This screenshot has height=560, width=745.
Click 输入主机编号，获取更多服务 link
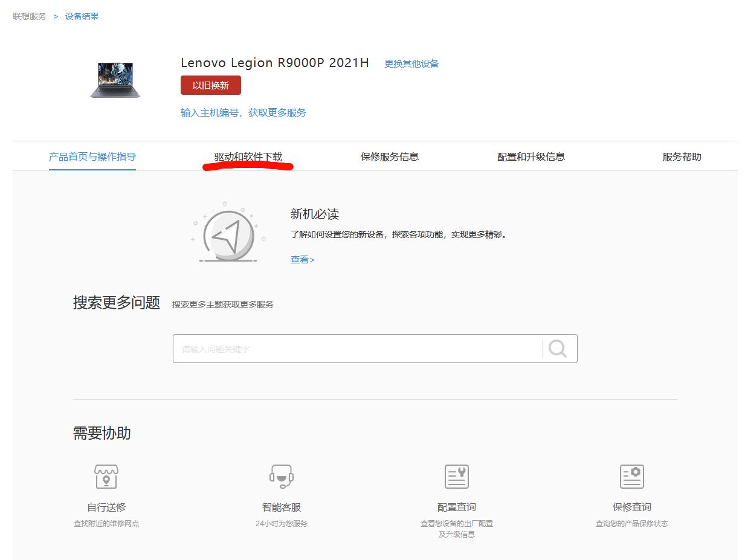click(243, 113)
